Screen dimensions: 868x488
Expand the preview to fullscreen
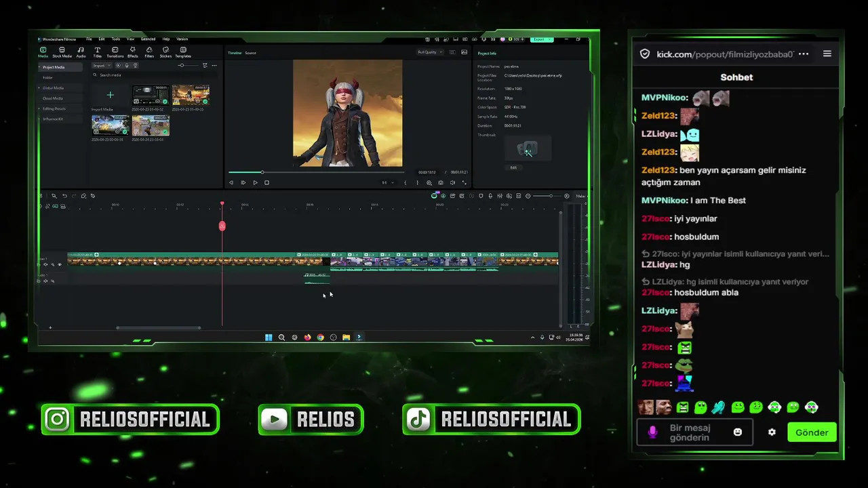(x=465, y=182)
